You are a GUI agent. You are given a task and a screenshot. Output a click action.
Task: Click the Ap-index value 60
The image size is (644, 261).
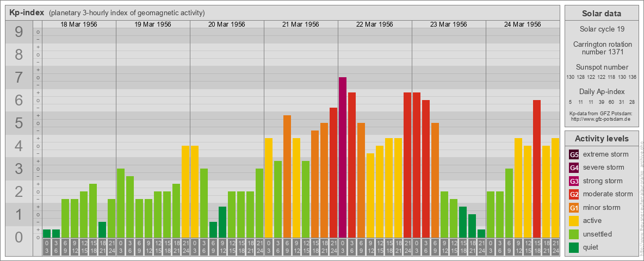pos(611,102)
